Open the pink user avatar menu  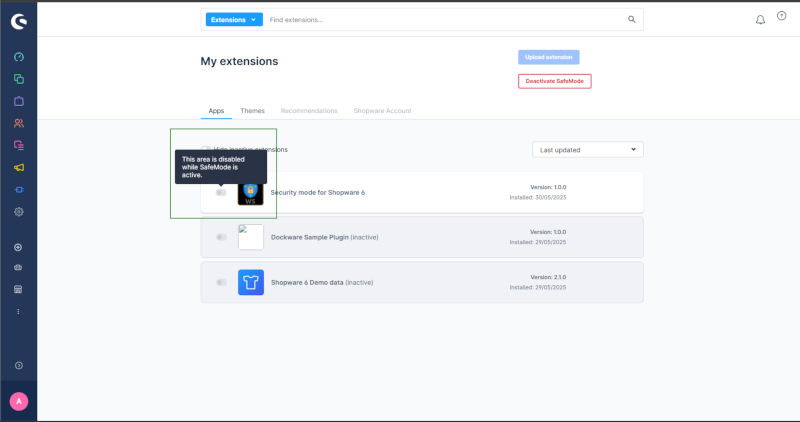coord(19,402)
